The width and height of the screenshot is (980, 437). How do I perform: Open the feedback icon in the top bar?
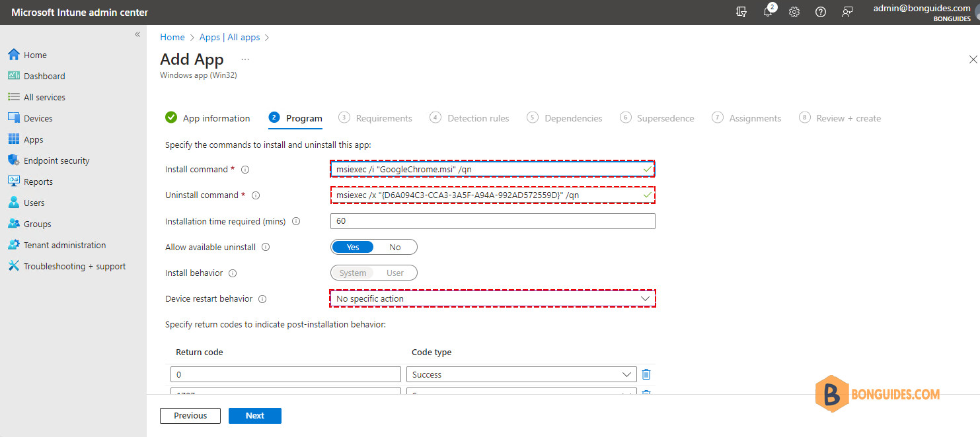(847, 12)
